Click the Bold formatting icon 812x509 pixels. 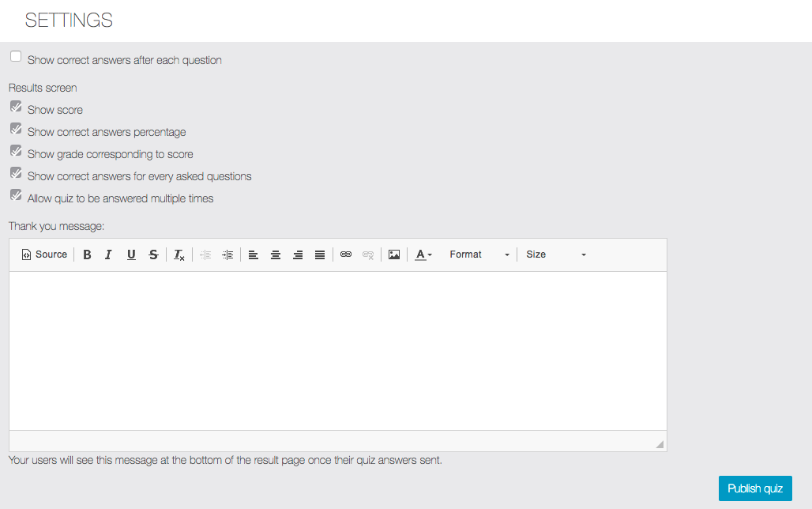coord(87,254)
